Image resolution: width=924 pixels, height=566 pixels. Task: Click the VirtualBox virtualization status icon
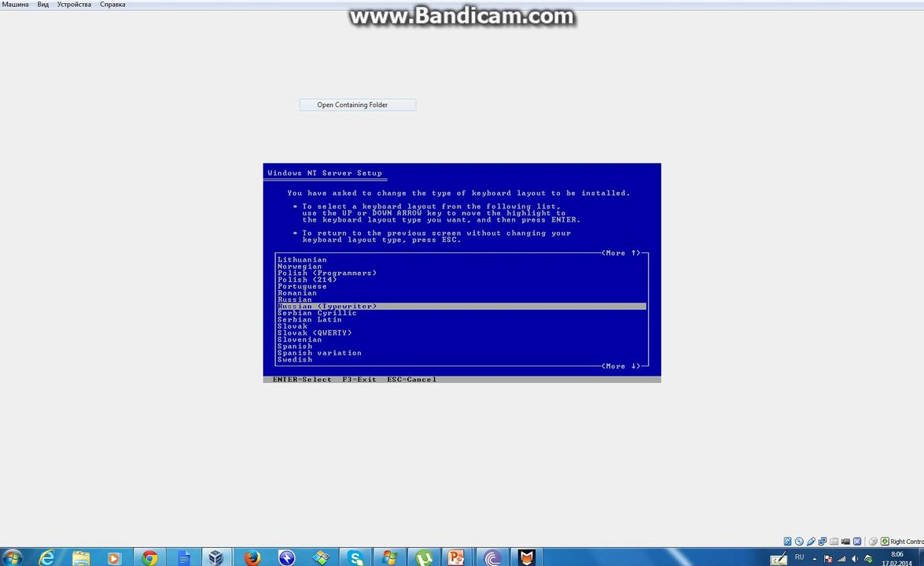click(x=857, y=542)
